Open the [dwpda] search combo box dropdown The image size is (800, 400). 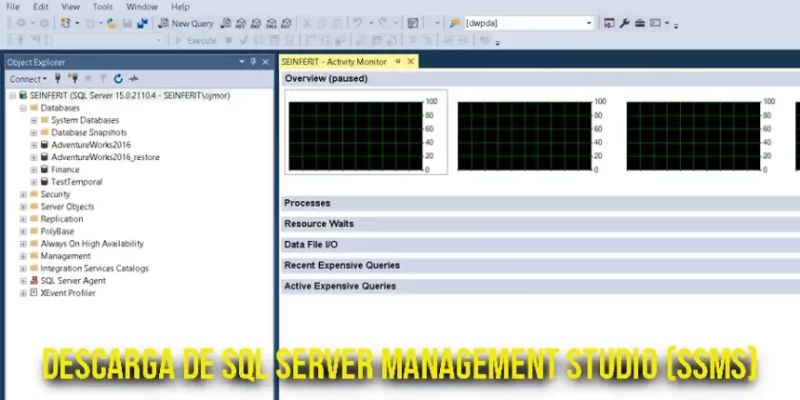coord(589,23)
